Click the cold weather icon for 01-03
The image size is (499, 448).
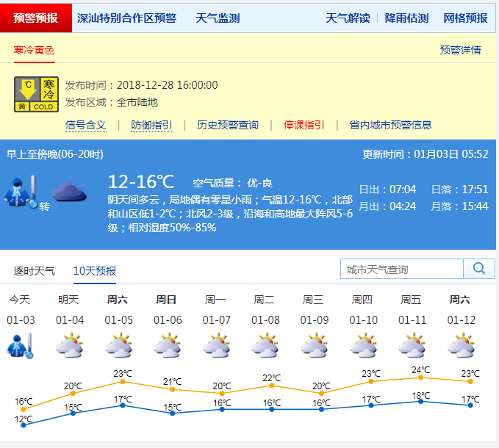(x=20, y=346)
